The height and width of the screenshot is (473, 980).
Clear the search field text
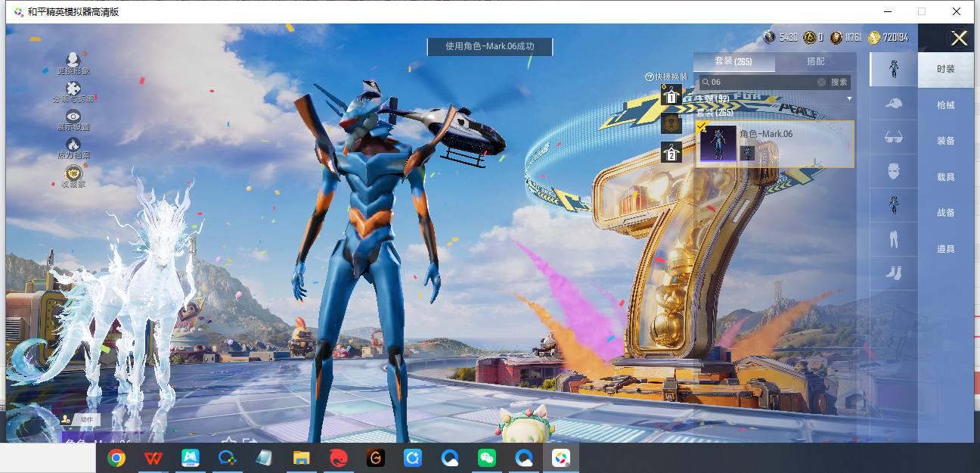point(821,82)
